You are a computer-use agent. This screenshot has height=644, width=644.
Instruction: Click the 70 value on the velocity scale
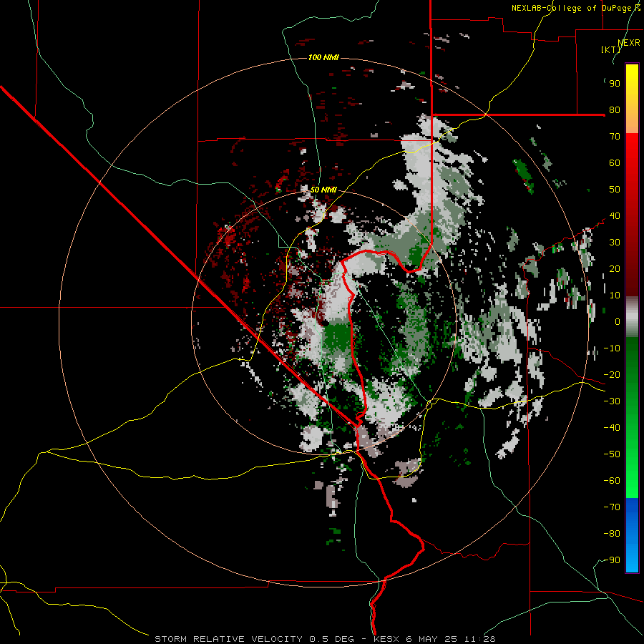pyautogui.click(x=615, y=137)
